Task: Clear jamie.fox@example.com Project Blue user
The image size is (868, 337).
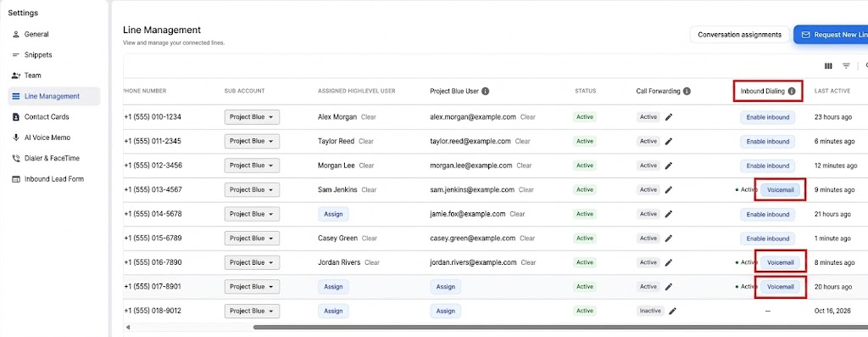Action: (518, 214)
